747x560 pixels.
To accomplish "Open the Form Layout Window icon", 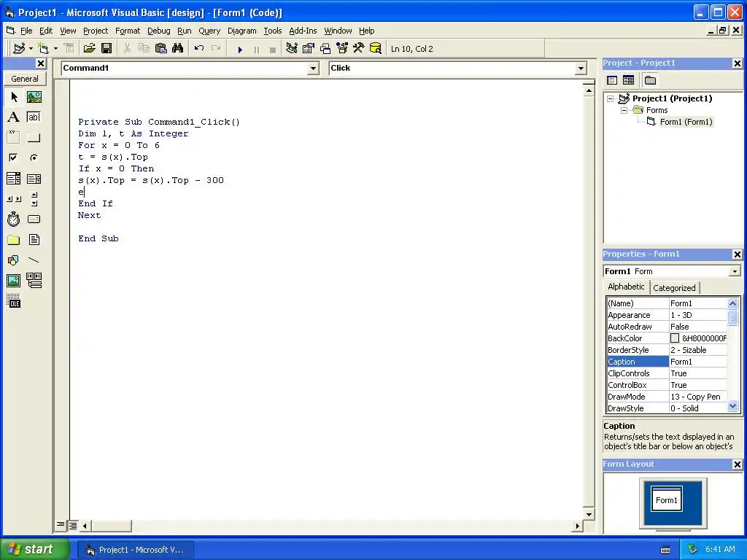I will pos(325,49).
